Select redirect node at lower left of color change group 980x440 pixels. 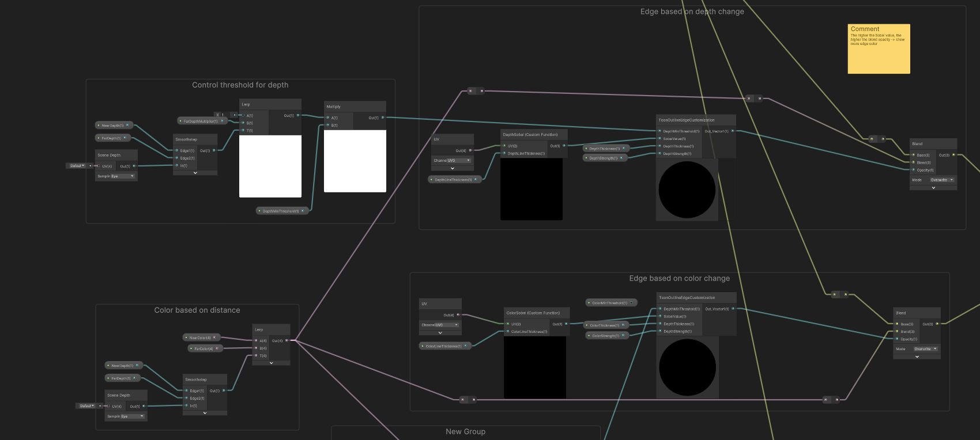[x=468, y=399]
